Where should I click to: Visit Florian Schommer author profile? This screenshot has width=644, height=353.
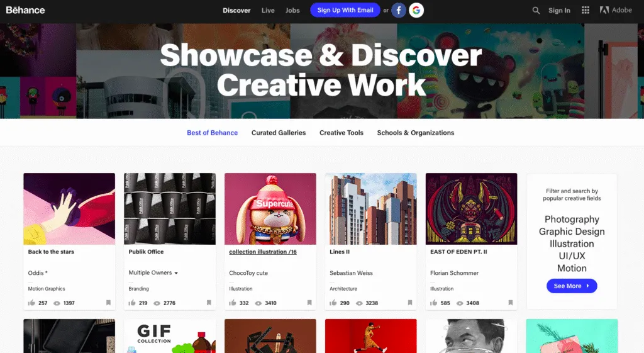pos(454,273)
